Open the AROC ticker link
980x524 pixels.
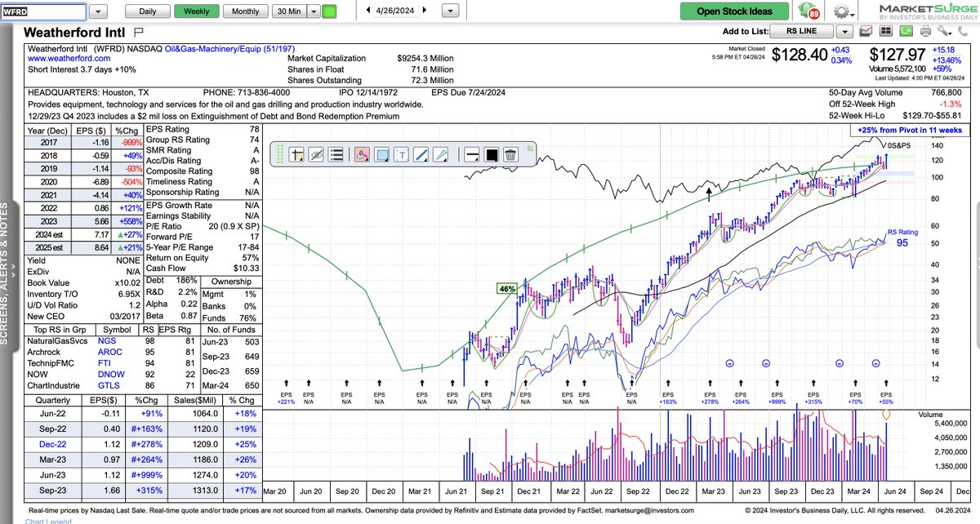109,352
